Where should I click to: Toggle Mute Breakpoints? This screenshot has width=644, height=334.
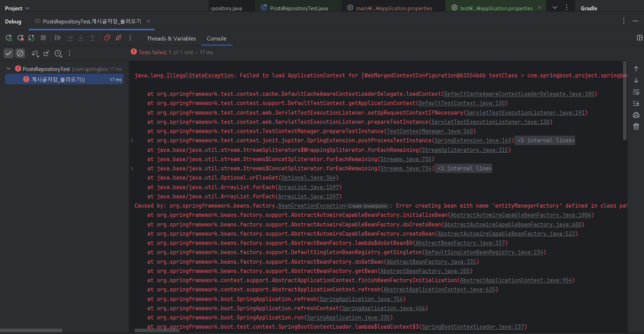pos(119,38)
